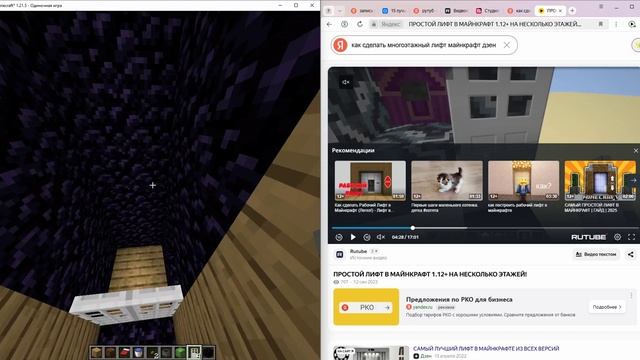
Task: Open 'Предложения по РКО для бизнеса' ad
Action: (459, 299)
